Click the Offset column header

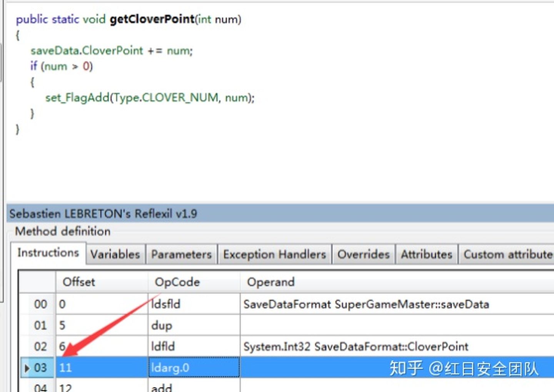(x=102, y=282)
